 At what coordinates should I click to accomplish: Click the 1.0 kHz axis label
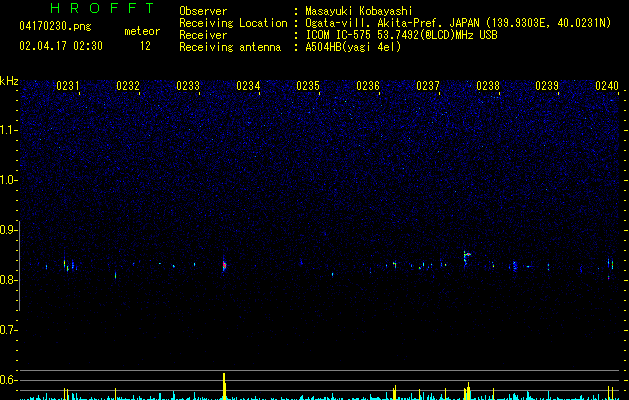pos(9,180)
